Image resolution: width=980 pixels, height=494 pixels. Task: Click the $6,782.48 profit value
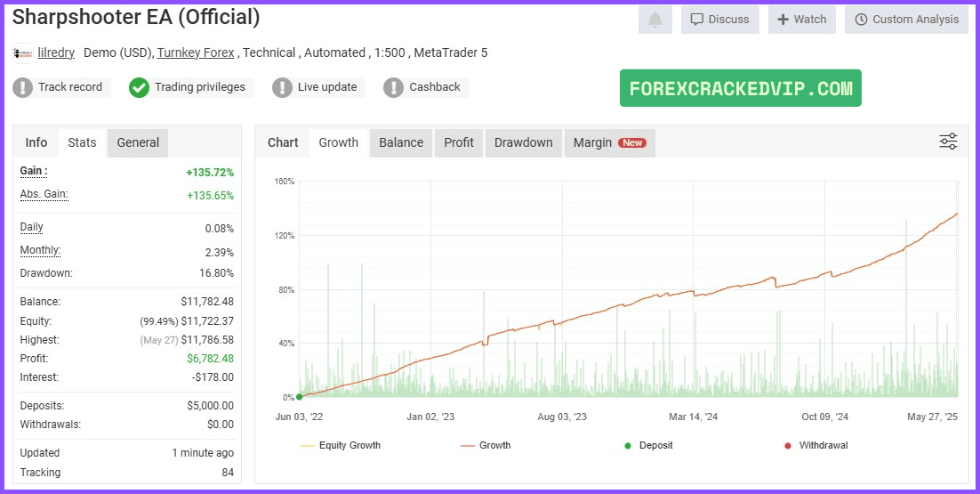[x=211, y=359]
